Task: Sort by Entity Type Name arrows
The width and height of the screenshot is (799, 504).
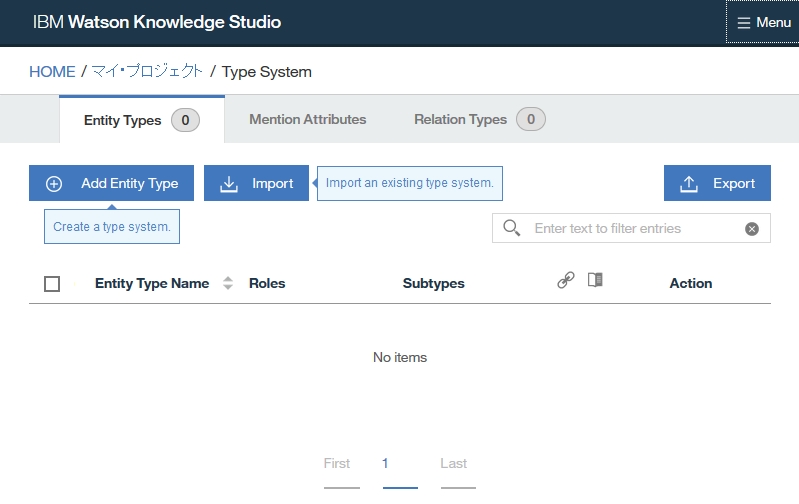Action: (228, 283)
